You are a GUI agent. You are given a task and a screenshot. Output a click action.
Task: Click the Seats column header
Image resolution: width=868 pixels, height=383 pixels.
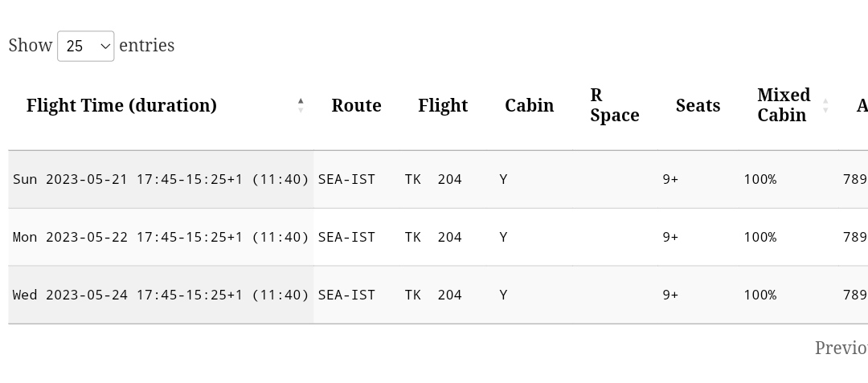[698, 105]
